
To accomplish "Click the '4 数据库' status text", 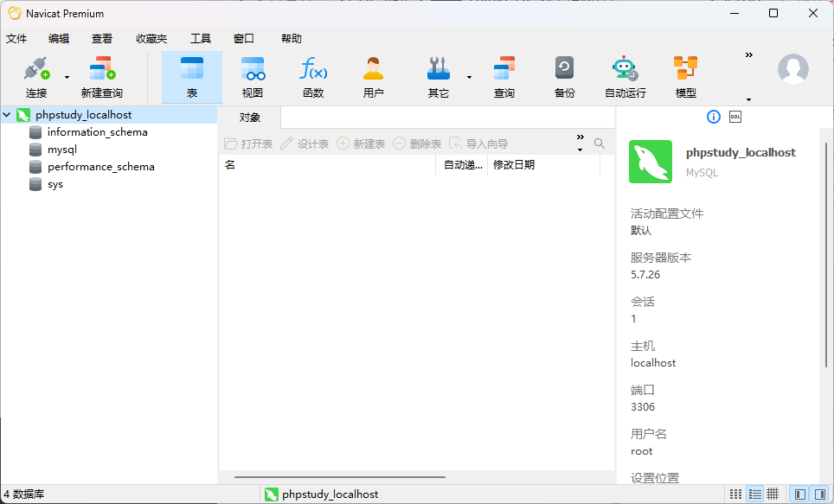I will 24,494.
